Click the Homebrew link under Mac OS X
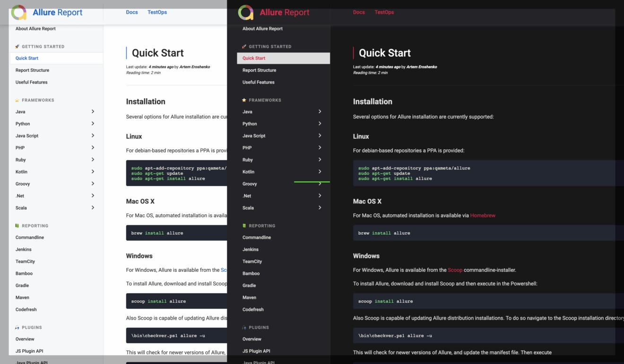 [483, 215]
